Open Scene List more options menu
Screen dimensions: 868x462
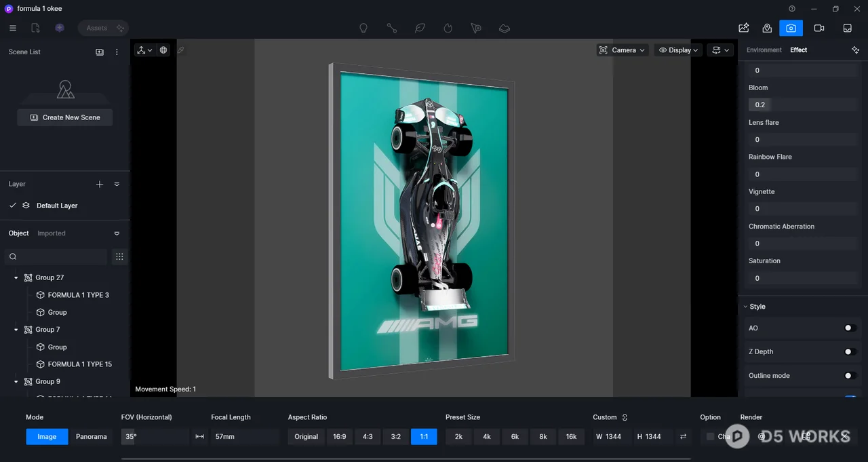[x=117, y=52]
